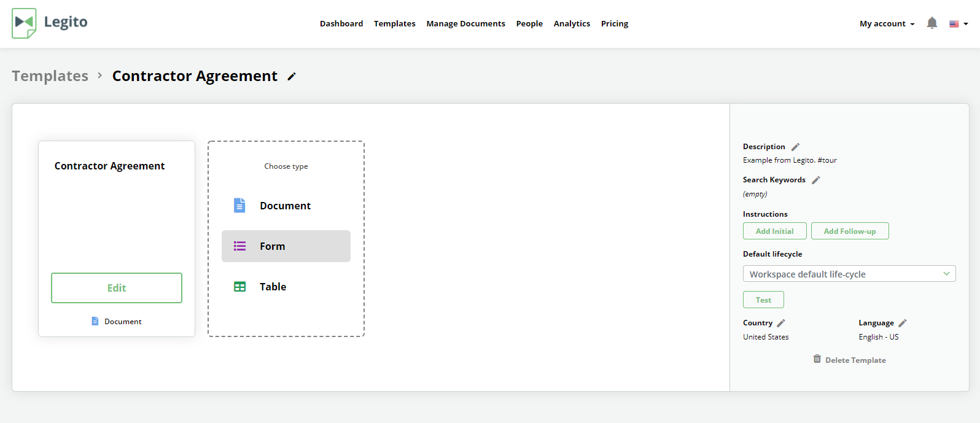Click the 'English - US' language value
The height and width of the screenshot is (423, 980).
[x=879, y=337]
